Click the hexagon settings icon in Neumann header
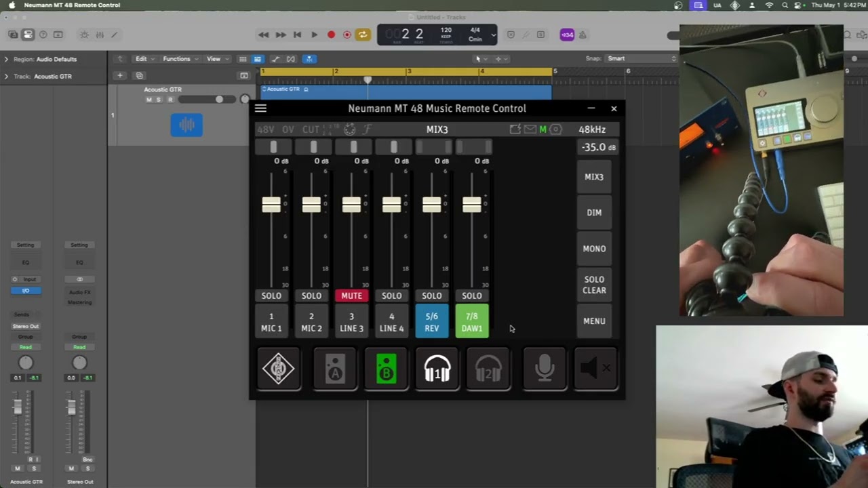 [x=556, y=129]
